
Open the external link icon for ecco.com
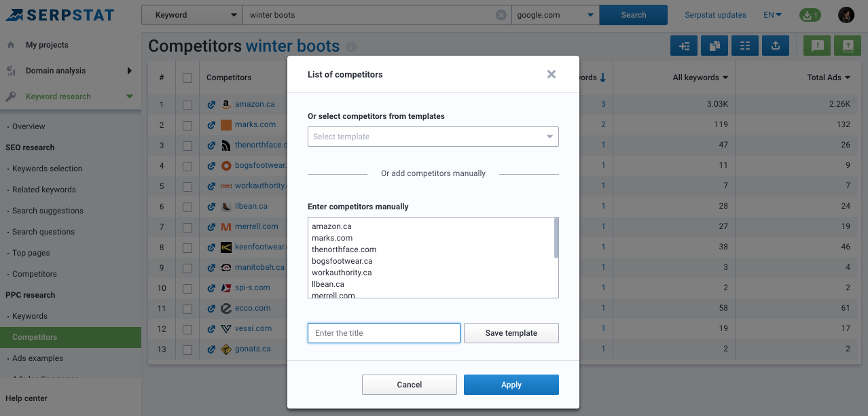coord(211,309)
